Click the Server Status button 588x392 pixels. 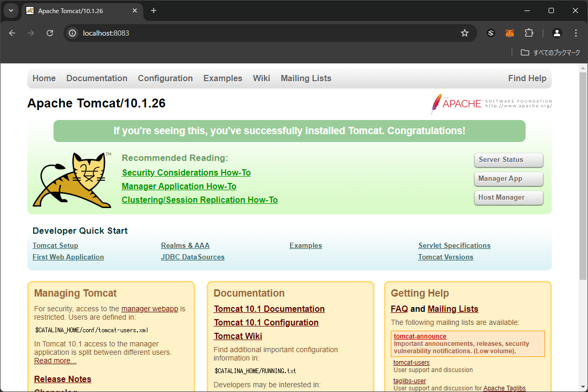[508, 160]
